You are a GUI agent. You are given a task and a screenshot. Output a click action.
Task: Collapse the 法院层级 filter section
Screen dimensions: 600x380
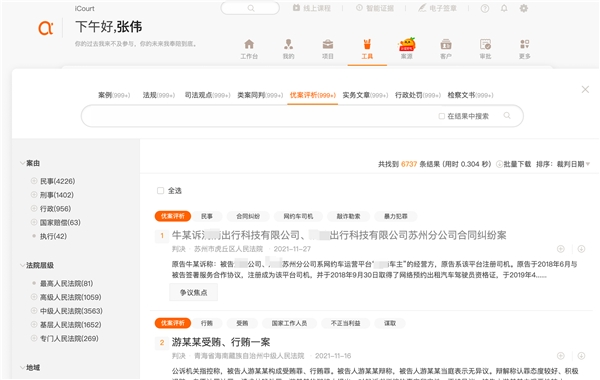click(22, 265)
